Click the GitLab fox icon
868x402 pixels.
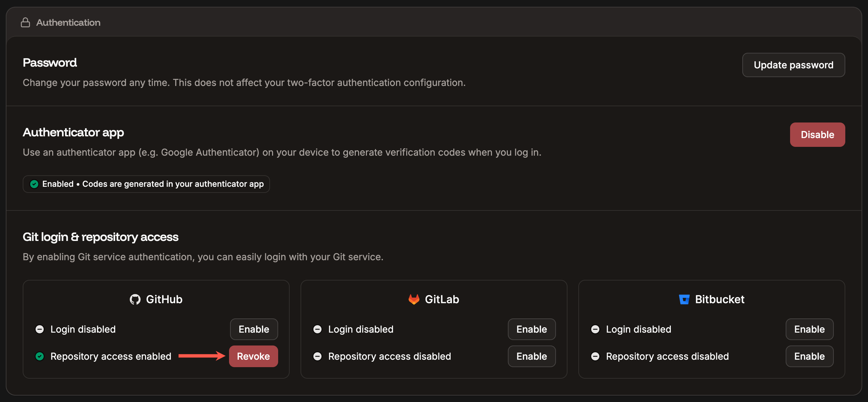pos(414,299)
